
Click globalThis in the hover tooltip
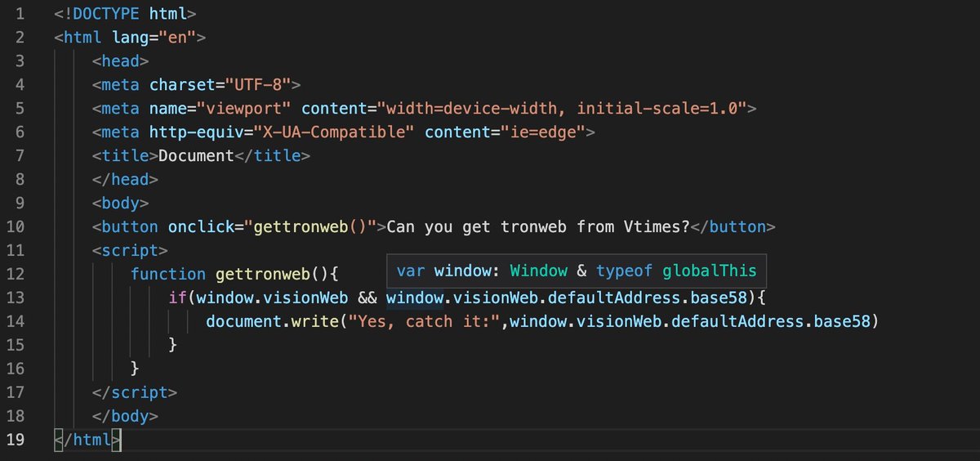click(x=710, y=271)
